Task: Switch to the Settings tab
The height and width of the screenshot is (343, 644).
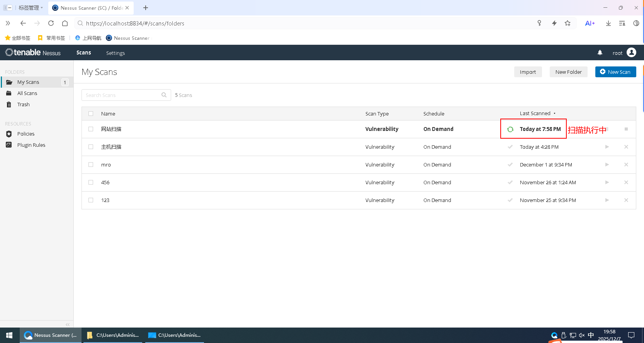Action: (116, 53)
